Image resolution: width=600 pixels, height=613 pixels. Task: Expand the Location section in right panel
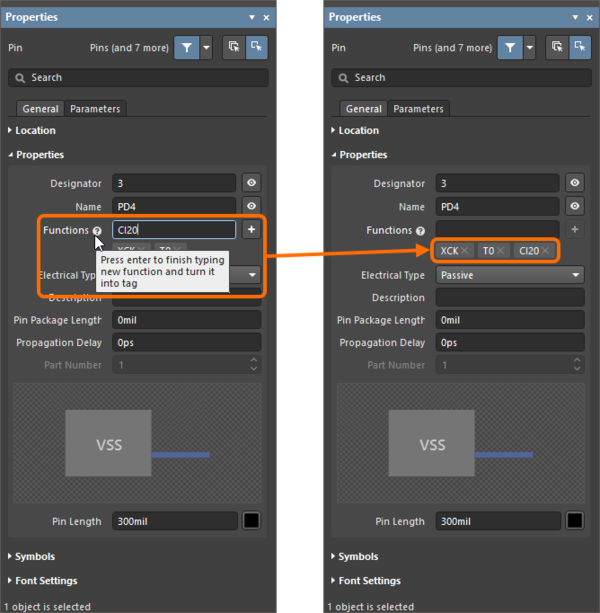(358, 131)
